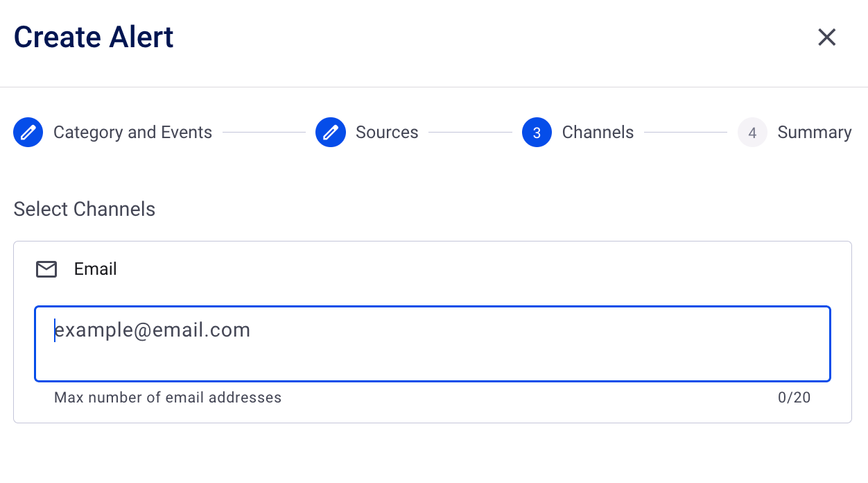Select the step 3 circle indicator
This screenshot has height=483, width=868.
[x=537, y=133]
